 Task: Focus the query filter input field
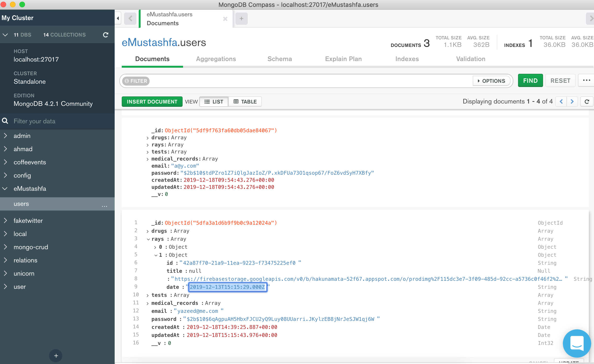pos(311,81)
